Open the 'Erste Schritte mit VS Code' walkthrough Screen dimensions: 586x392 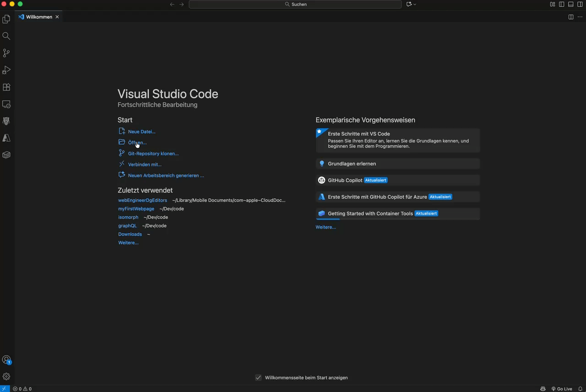click(x=397, y=140)
